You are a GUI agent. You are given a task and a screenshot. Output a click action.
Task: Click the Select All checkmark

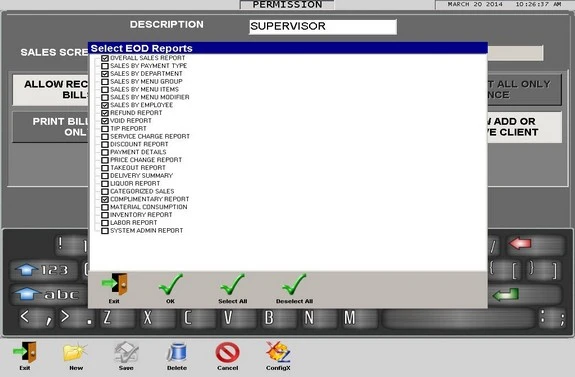point(232,284)
